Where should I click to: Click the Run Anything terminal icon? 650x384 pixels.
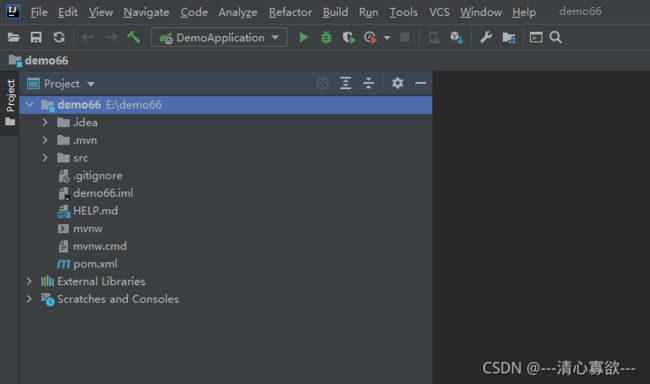(536, 38)
